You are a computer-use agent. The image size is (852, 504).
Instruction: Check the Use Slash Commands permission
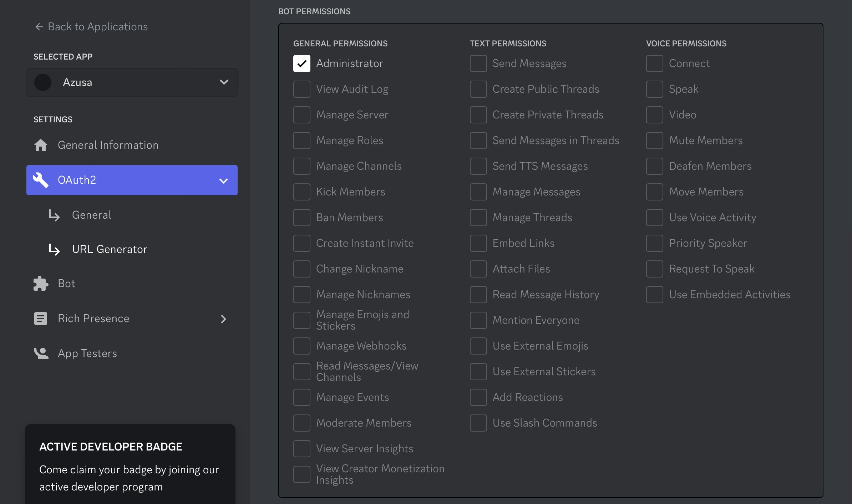click(478, 423)
